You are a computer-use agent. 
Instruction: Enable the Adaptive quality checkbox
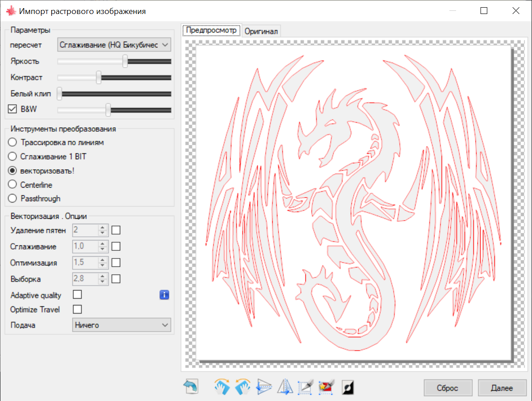click(x=77, y=295)
